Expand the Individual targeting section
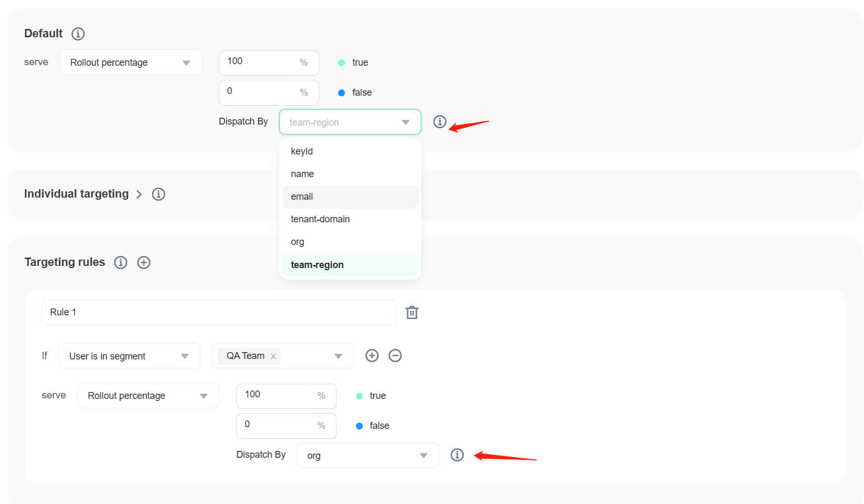Viewport: 864px width, 504px height. click(139, 194)
